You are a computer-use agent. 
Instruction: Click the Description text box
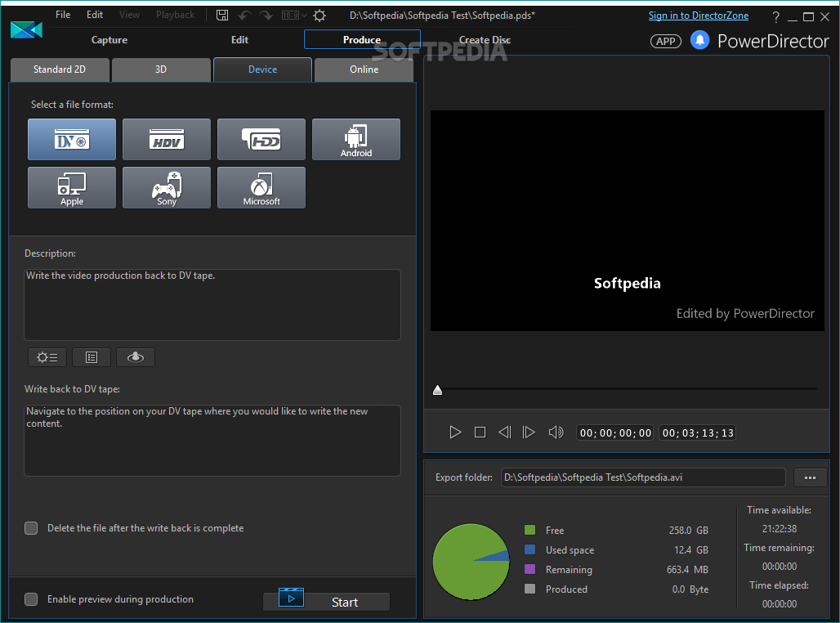[212, 304]
